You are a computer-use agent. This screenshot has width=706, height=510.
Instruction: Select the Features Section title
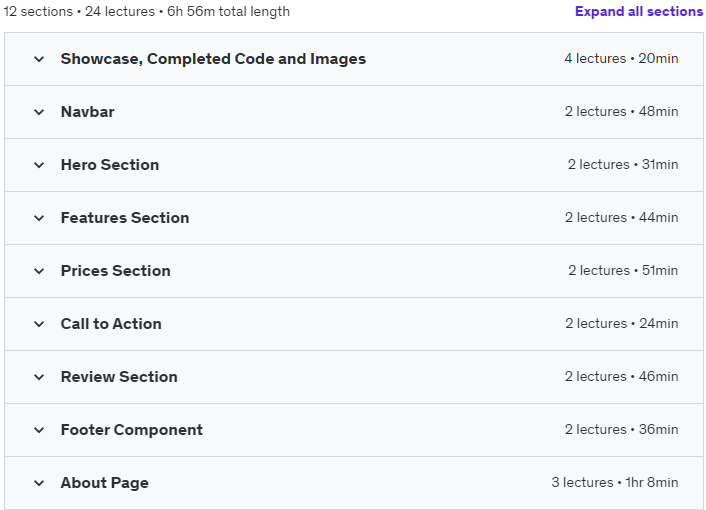(x=125, y=218)
